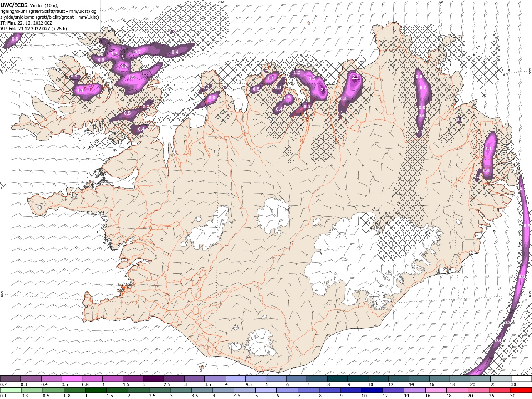Click the '3.5' label on the snow scale
This screenshot has width=532, height=399.
click(208, 384)
